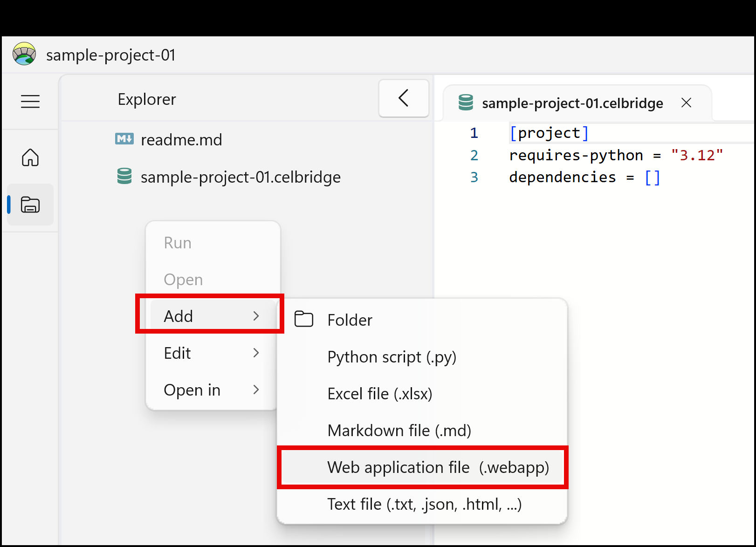Viewport: 756px width, 547px height.
Task: Add a new Excel file (.xlsx)
Action: [x=379, y=394]
